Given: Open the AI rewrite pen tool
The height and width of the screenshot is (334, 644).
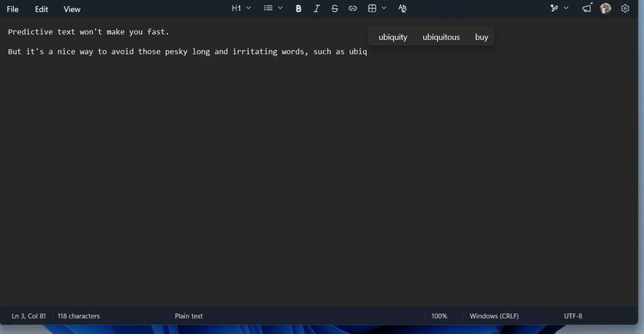Looking at the screenshot, I should point(554,9).
